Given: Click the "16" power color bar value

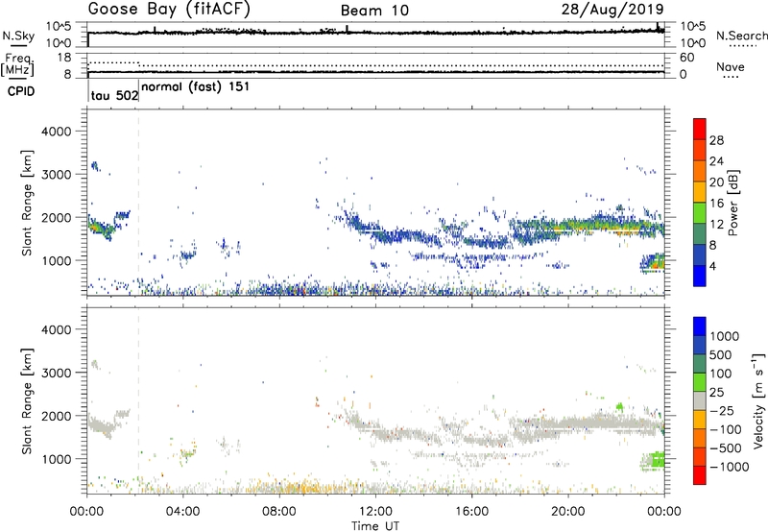Looking at the screenshot, I should point(716,204).
